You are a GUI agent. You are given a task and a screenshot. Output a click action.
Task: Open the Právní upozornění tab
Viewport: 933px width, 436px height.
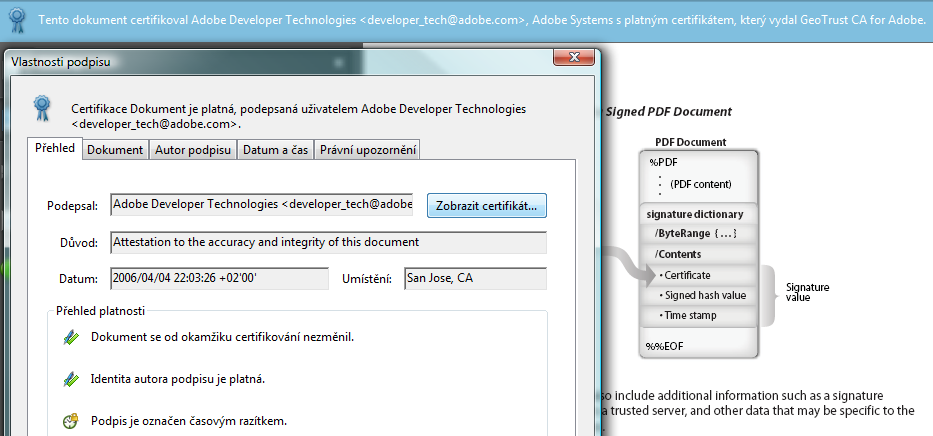(x=368, y=150)
